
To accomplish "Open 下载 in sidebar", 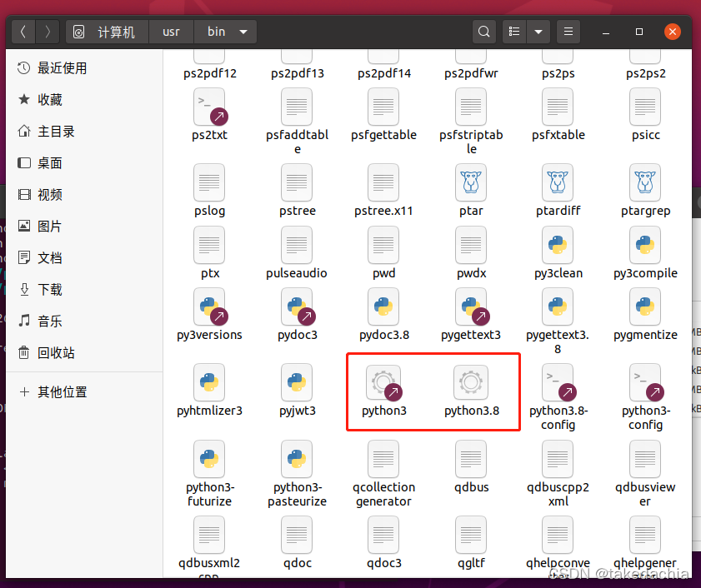I will (84, 290).
